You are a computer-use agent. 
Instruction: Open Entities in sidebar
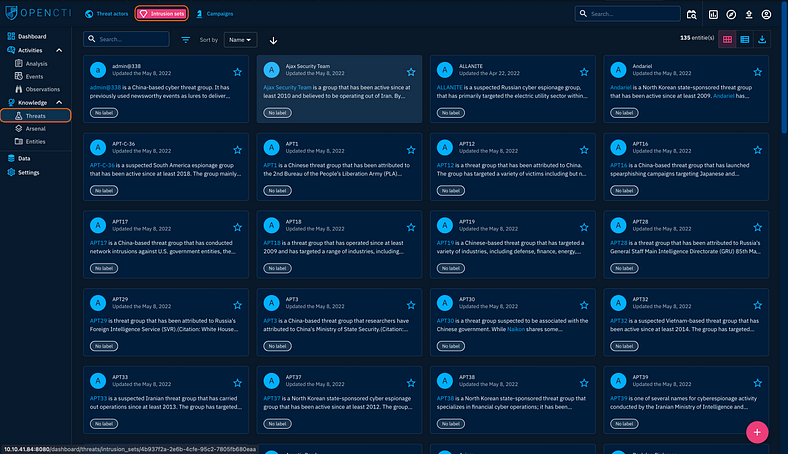35,141
